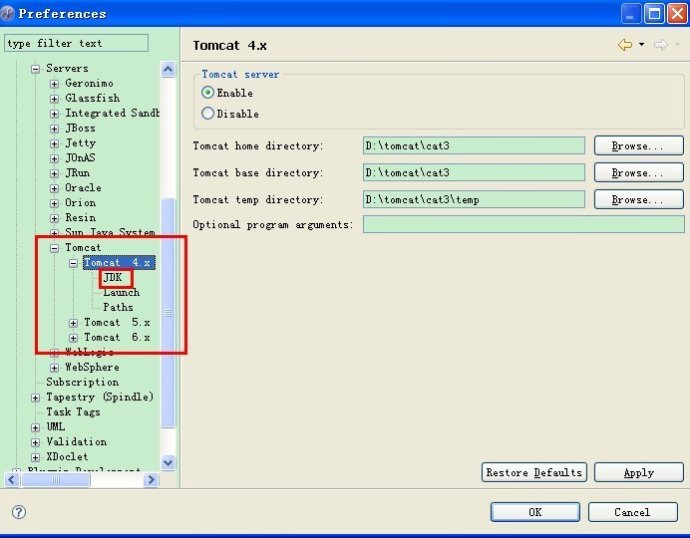The image size is (690, 538).
Task: Expand the JBoss server node
Action: click(55, 128)
